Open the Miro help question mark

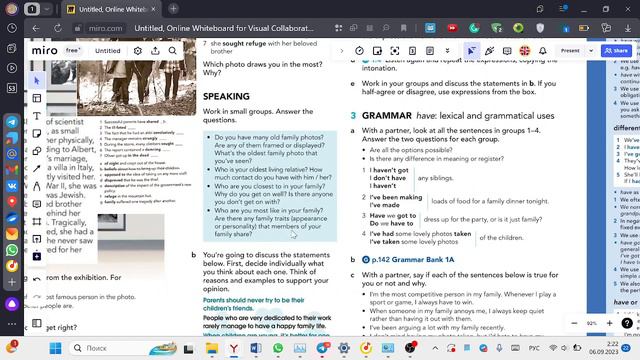627,323
